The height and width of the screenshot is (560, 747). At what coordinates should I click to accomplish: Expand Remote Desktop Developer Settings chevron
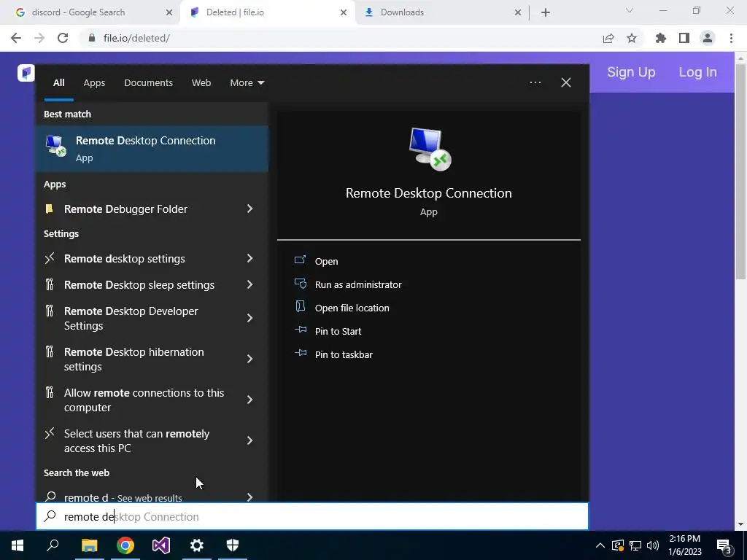click(x=249, y=318)
